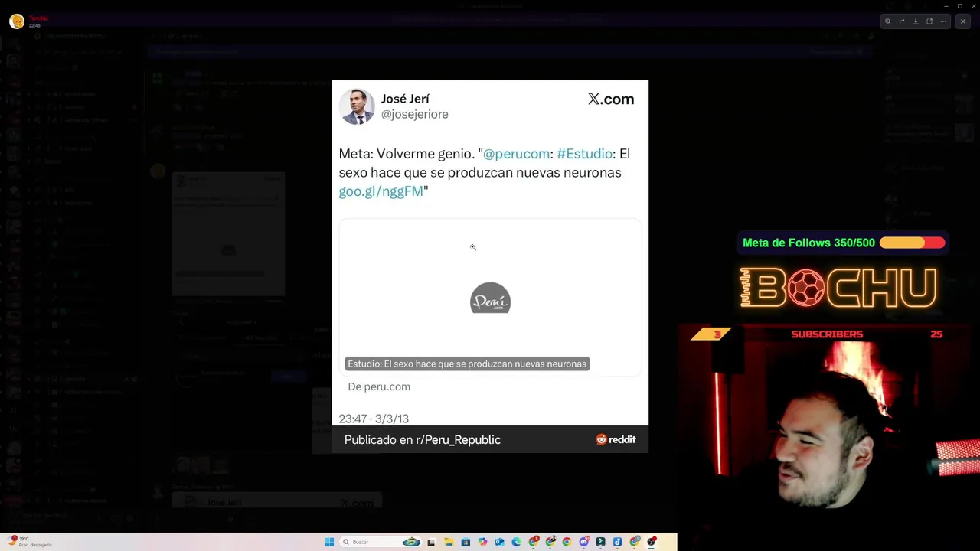Maximize the Discord window
This screenshot has height=551, width=980.
(x=960, y=6)
